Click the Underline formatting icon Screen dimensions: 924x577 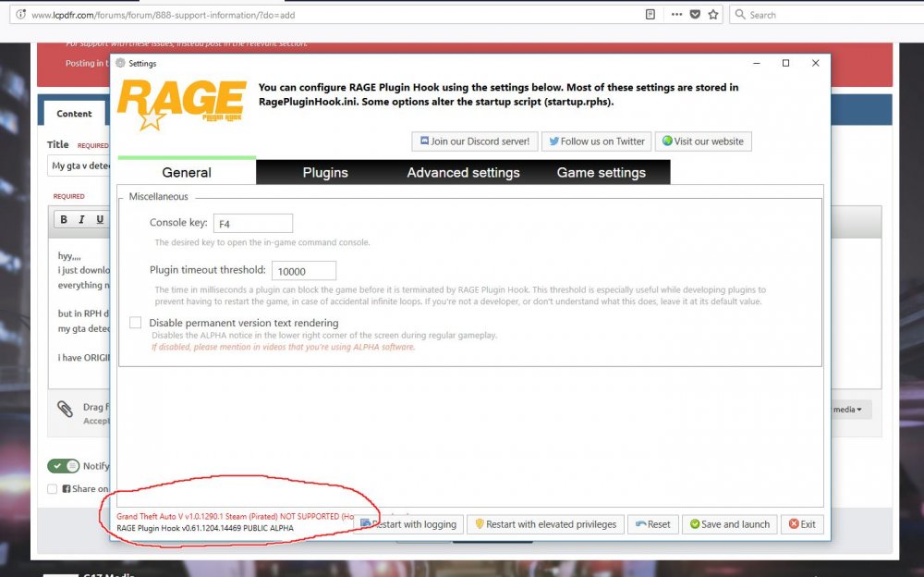click(x=100, y=219)
